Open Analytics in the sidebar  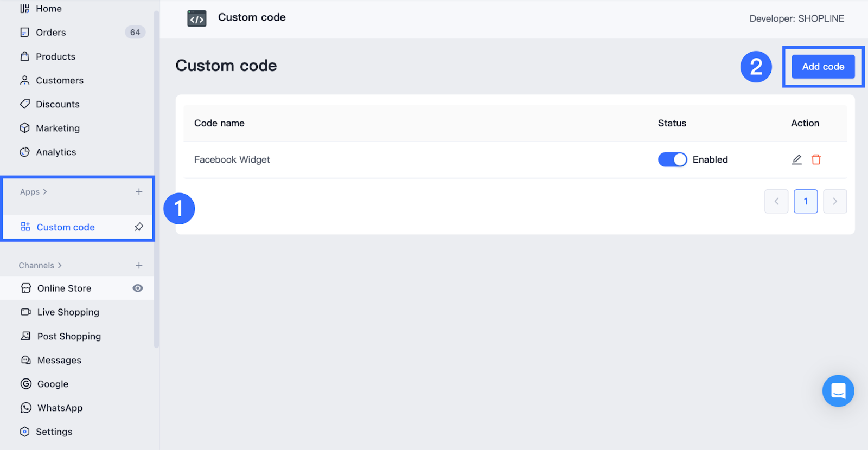click(x=56, y=152)
